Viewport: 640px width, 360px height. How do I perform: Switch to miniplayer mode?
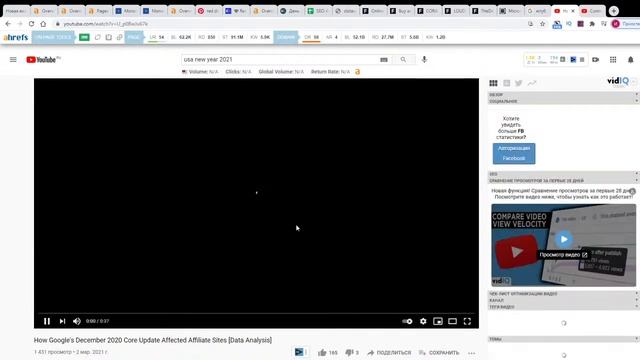[438, 321]
